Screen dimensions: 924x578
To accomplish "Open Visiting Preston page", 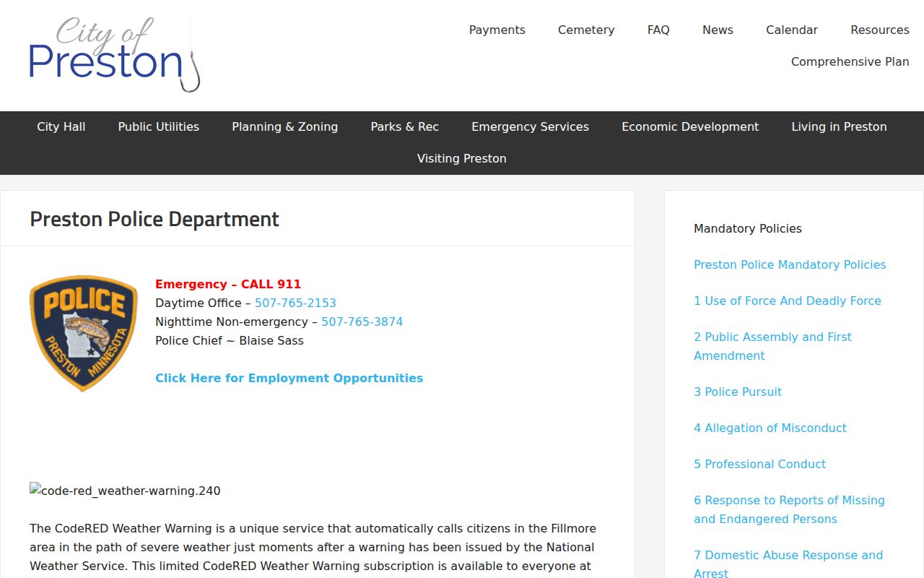I will pos(462,158).
